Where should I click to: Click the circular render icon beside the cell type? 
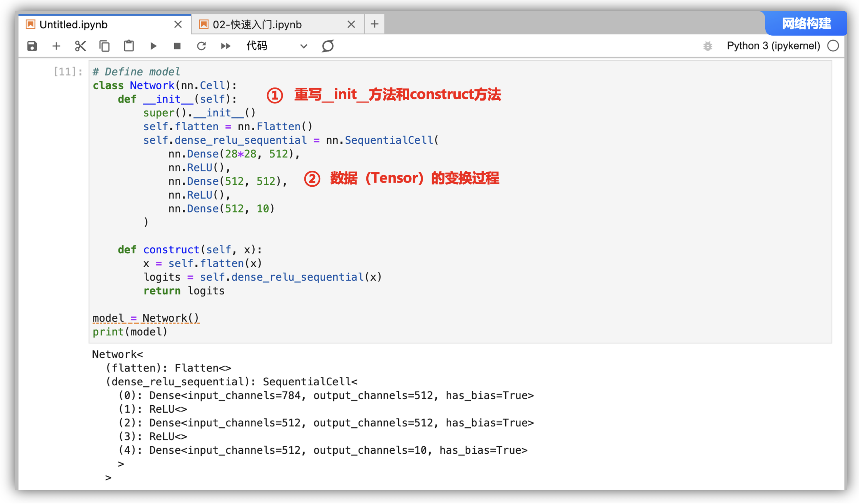(328, 46)
